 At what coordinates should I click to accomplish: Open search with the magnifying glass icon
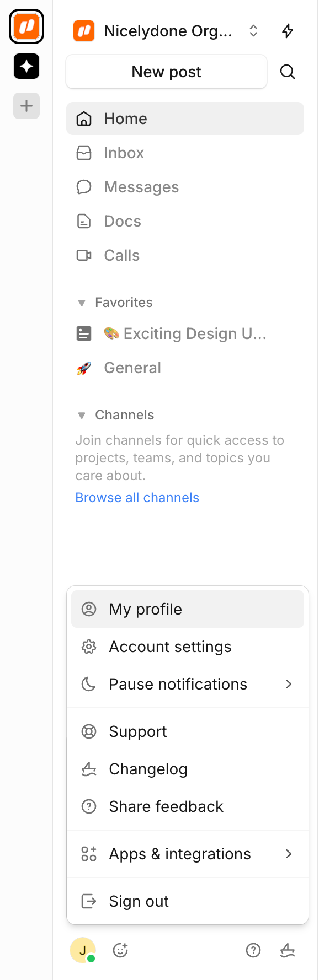(288, 72)
